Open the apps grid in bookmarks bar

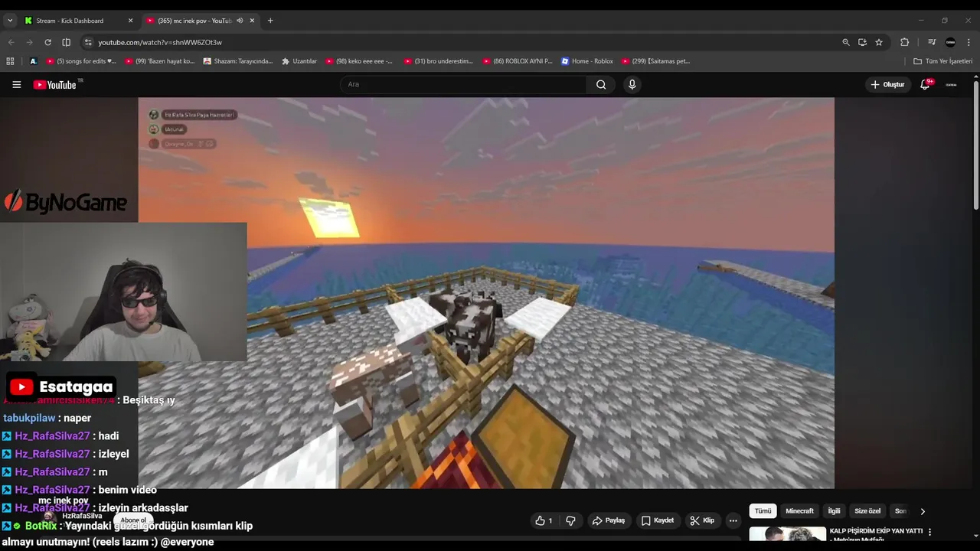(x=10, y=61)
